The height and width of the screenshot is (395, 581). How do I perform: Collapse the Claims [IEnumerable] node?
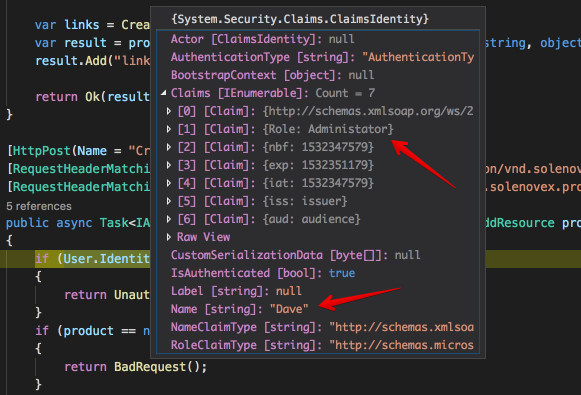[163, 93]
